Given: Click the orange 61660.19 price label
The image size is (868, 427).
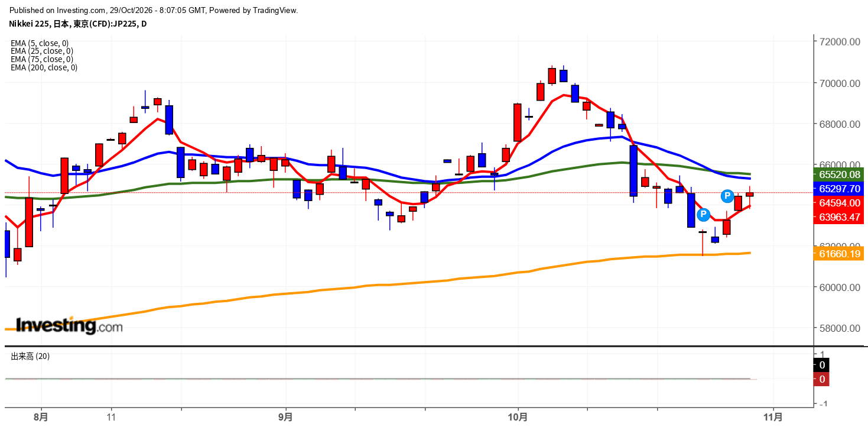Looking at the screenshot, I should tap(839, 254).
